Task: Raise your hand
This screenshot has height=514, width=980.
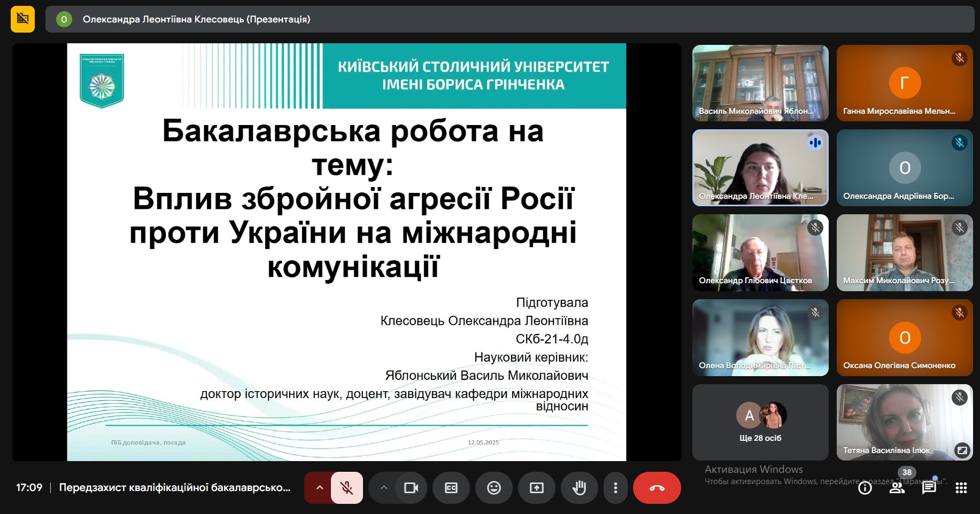Action: click(x=579, y=488)
